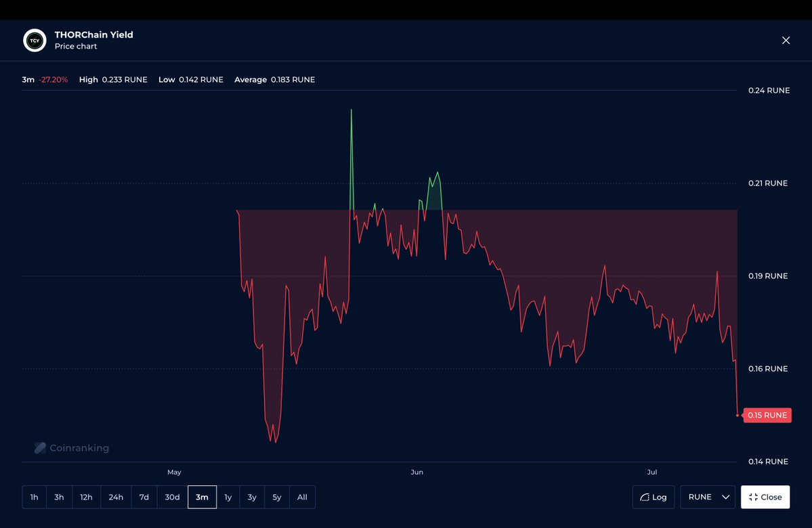Image resolution: width=812 pixels, height=528 pixels.
Task: Switch to the 12h time range
Action: tap(87, 497)
